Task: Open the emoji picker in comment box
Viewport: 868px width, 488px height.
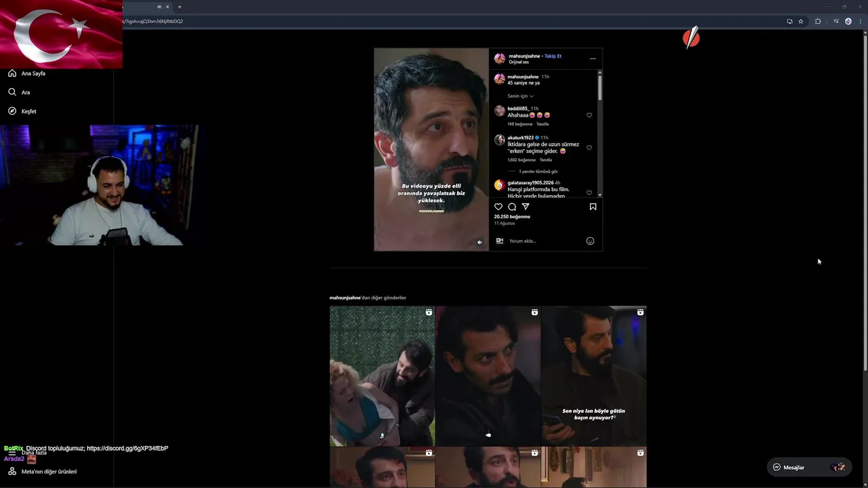Action: tap(590, 241)
